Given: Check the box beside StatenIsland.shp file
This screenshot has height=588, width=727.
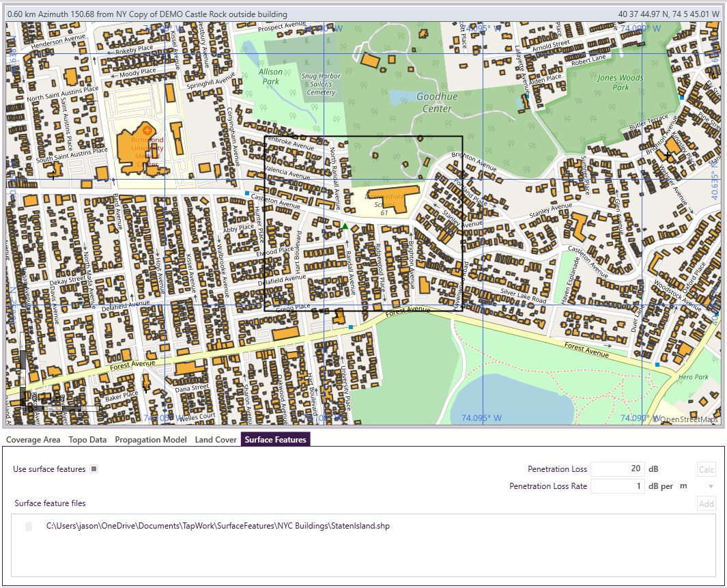Looking at the screenshot, I should click(29, 526).
